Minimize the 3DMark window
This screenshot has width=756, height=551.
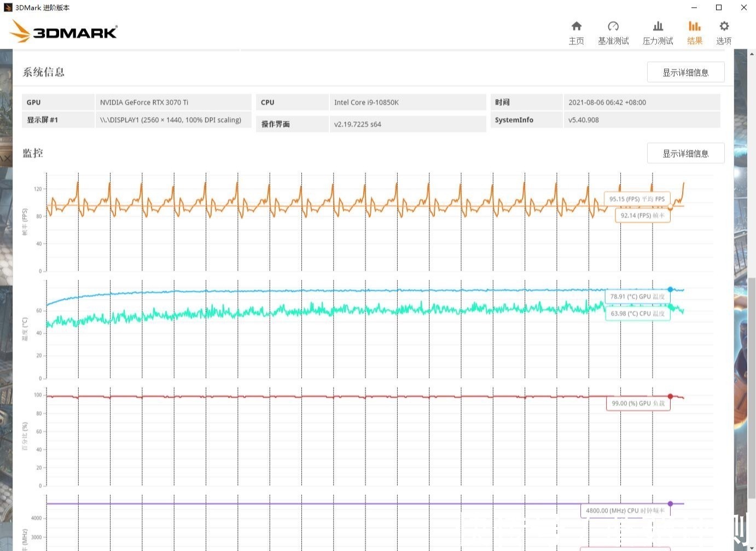tap(694, 8)
